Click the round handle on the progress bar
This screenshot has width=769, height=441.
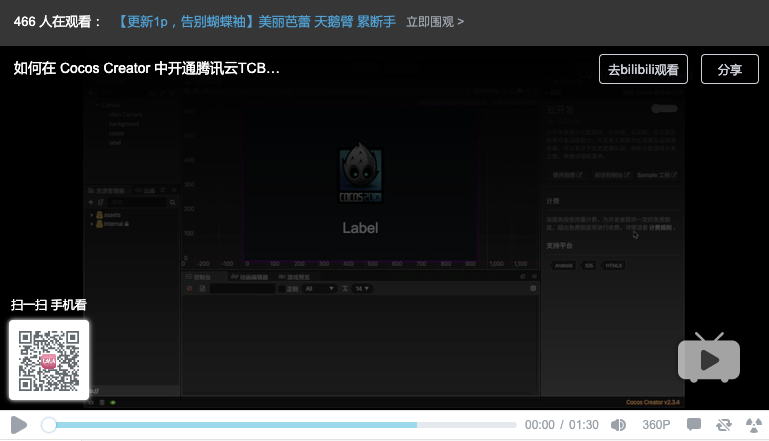click(x=49, y=425)
